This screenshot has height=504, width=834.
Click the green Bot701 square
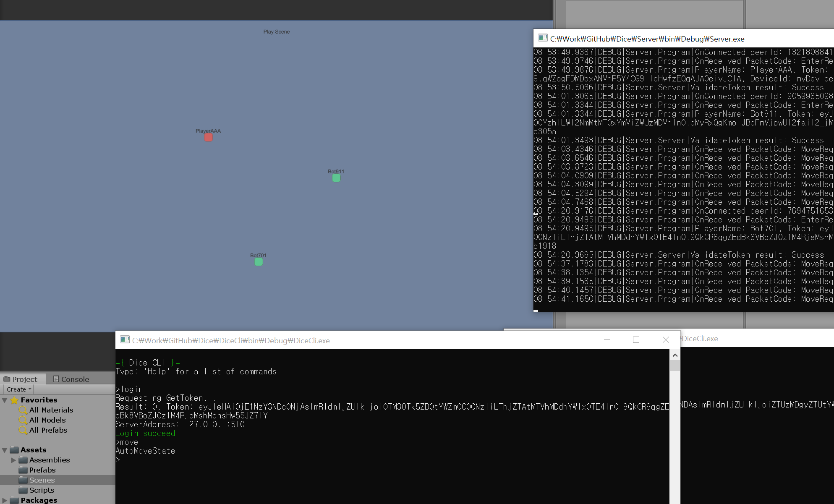259,262
